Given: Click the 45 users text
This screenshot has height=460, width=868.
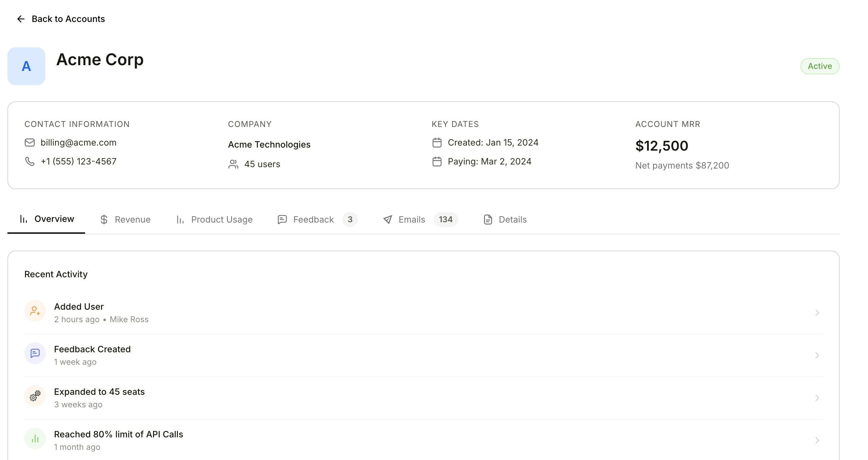Looking at the screenshot, I should 262,164.
